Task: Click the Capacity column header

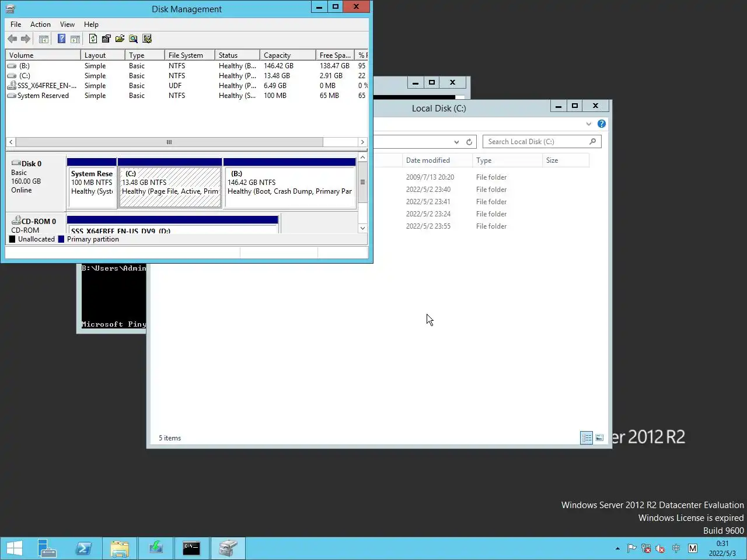Action: pos(288,55)
